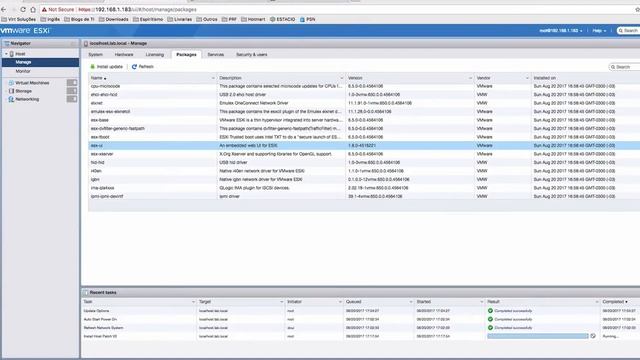Go back with the browser back arrow
This screenshot has height=360, width=640.
point(4,9)
